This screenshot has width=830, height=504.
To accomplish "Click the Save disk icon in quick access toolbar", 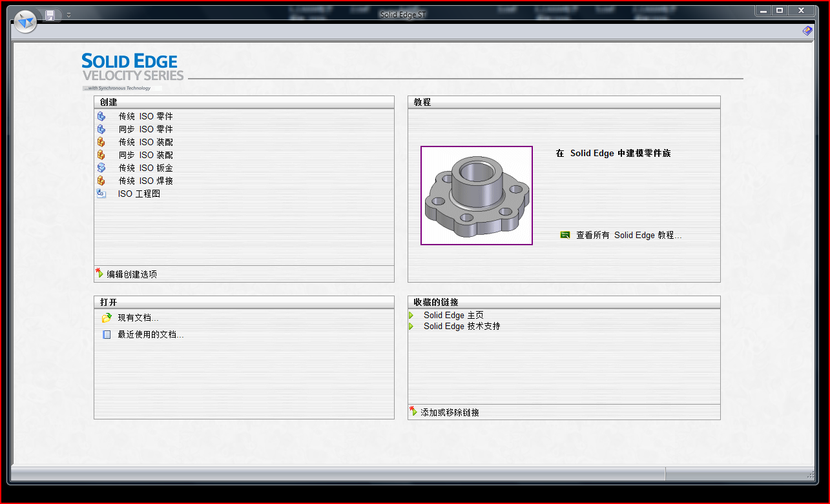I will pos(50,15).
